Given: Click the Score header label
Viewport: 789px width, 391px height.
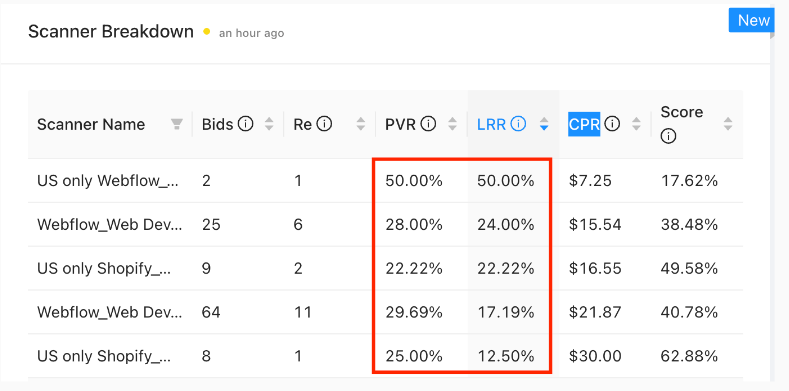Looking at the screenshot, I should coord(682,112).
